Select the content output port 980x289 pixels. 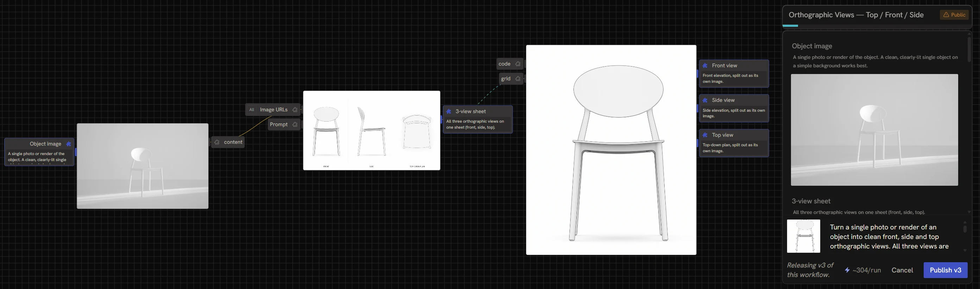pos(228,142)
